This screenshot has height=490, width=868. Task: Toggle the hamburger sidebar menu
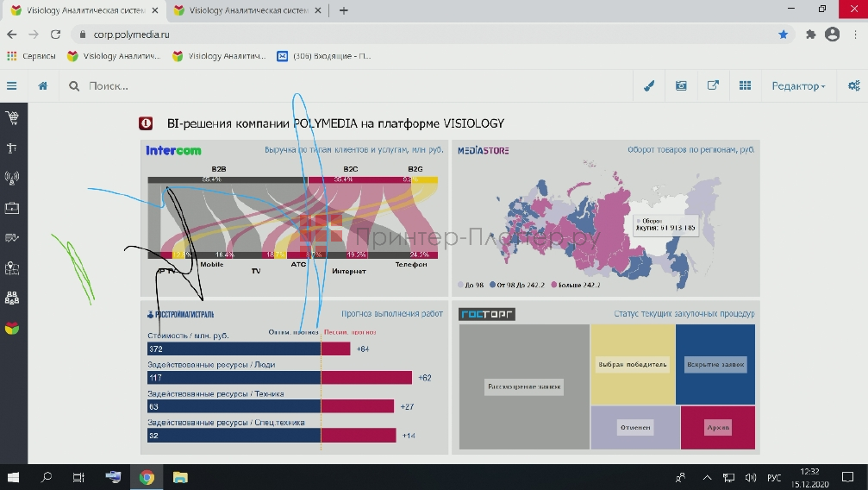(x=12, y=86)
